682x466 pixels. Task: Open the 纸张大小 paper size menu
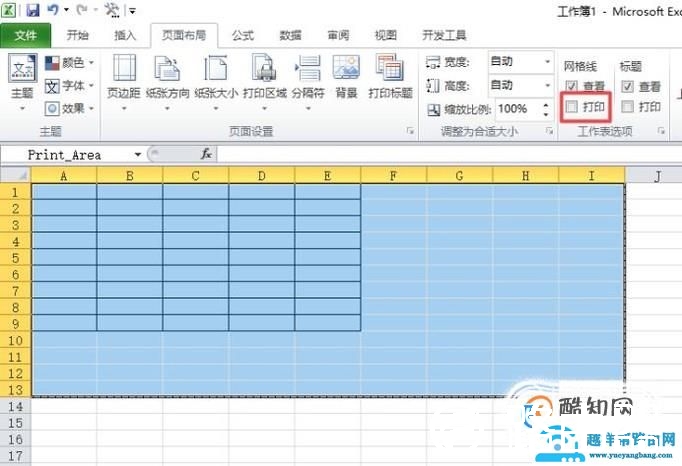click(216, 82)
